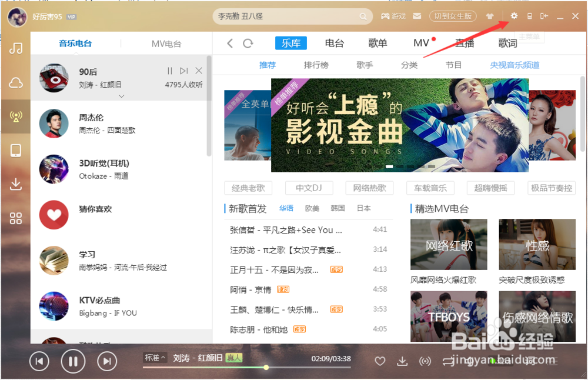
Task: Open TFBOYS MV thumbnail
Action: click(449, 316)
